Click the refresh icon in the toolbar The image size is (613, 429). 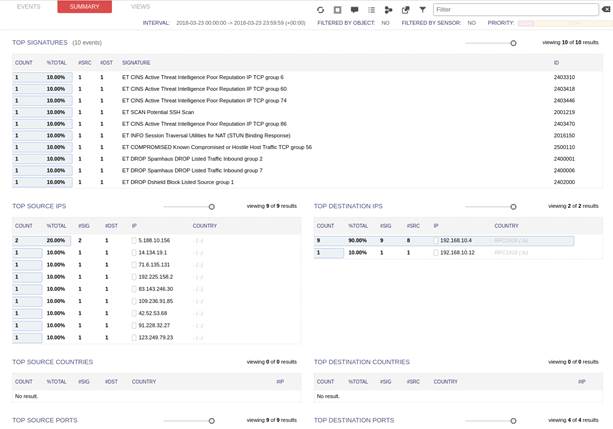pos(320,9)
